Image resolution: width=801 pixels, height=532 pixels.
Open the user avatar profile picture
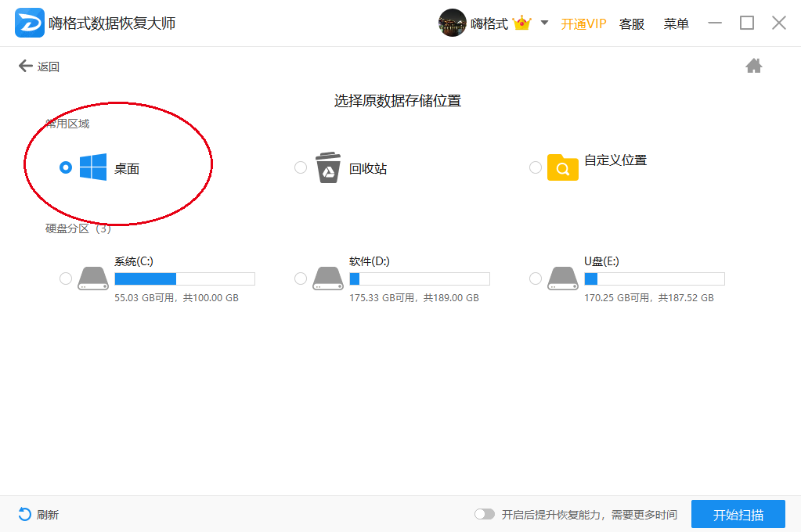tap(452, 23)
